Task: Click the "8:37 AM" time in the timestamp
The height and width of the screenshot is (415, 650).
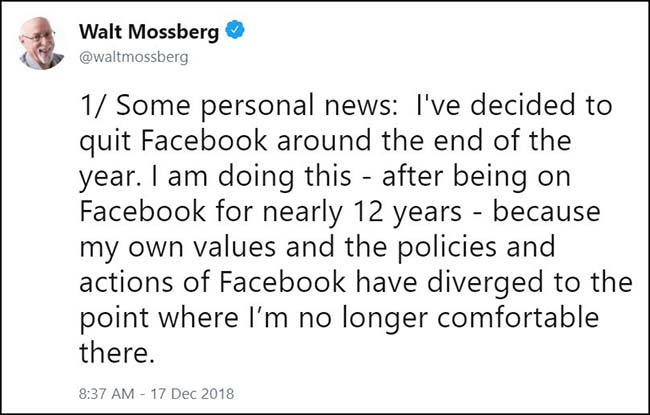Action: click(104, 386)
